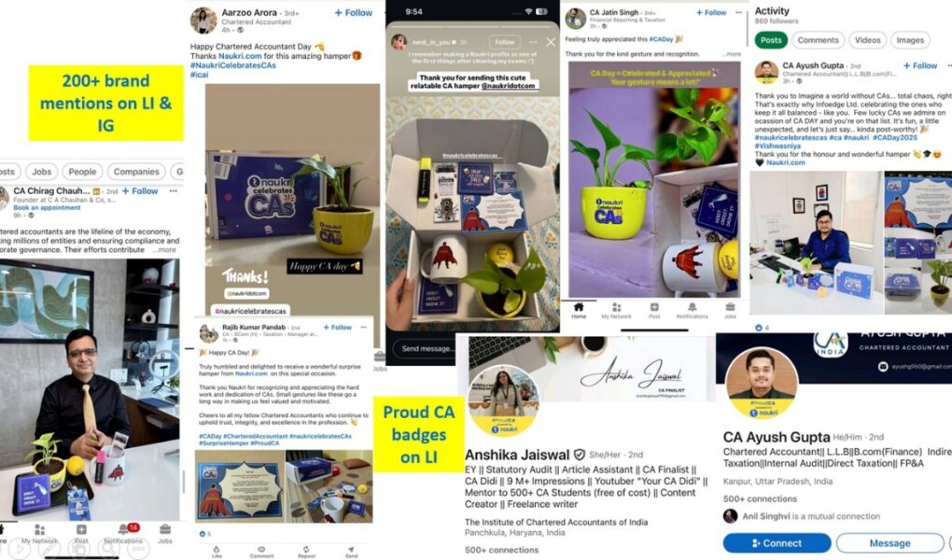Expand Chirag Chauhan's post with ...more
Screen dimensions: 952x560
pos(164,249)
